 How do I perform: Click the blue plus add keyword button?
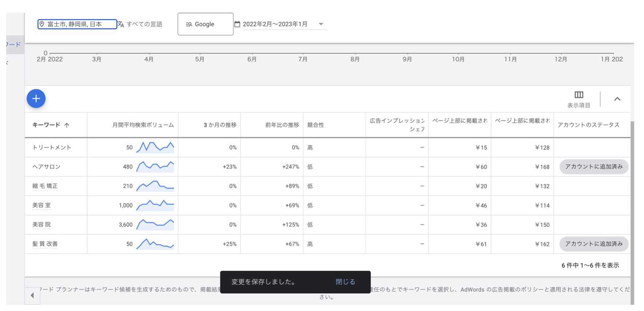click(x=36, y=99)
